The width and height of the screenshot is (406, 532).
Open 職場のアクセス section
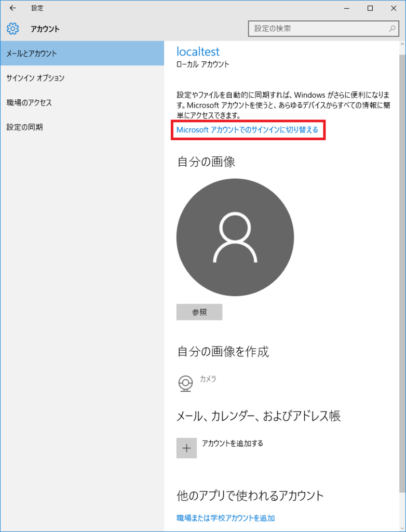coord(82,102)
